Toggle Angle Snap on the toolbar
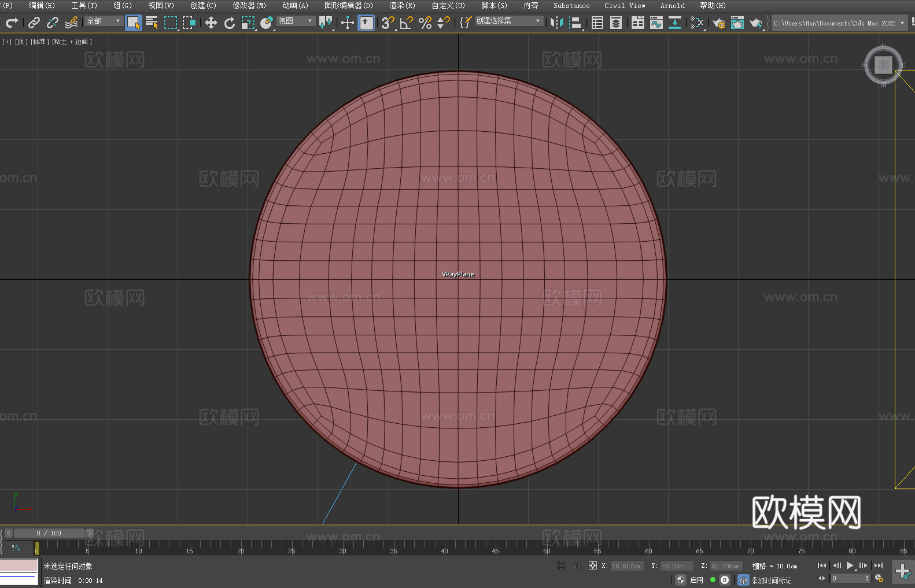The height and width of the screenshot is (588, 915). (x=406, y=23)
